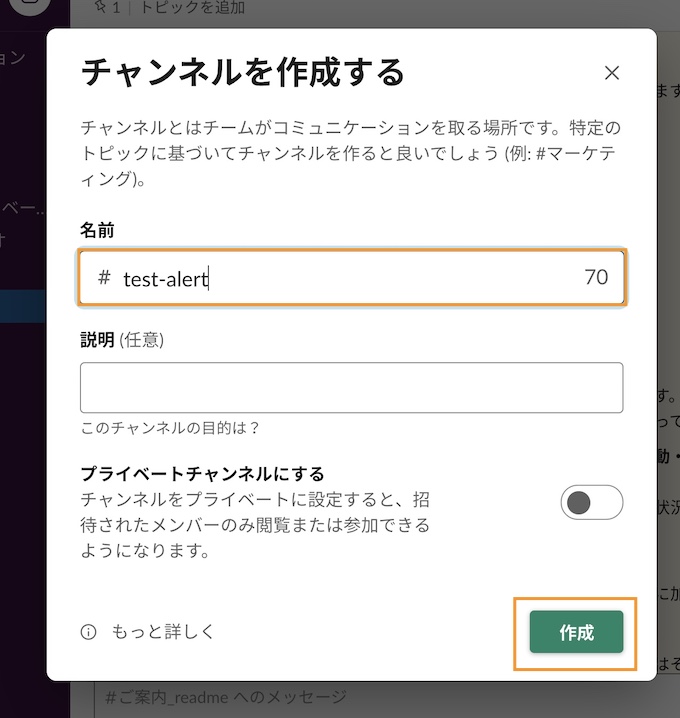Toggle the private channel switch
Screen dimensions: 680x718
tap(592, 502)
